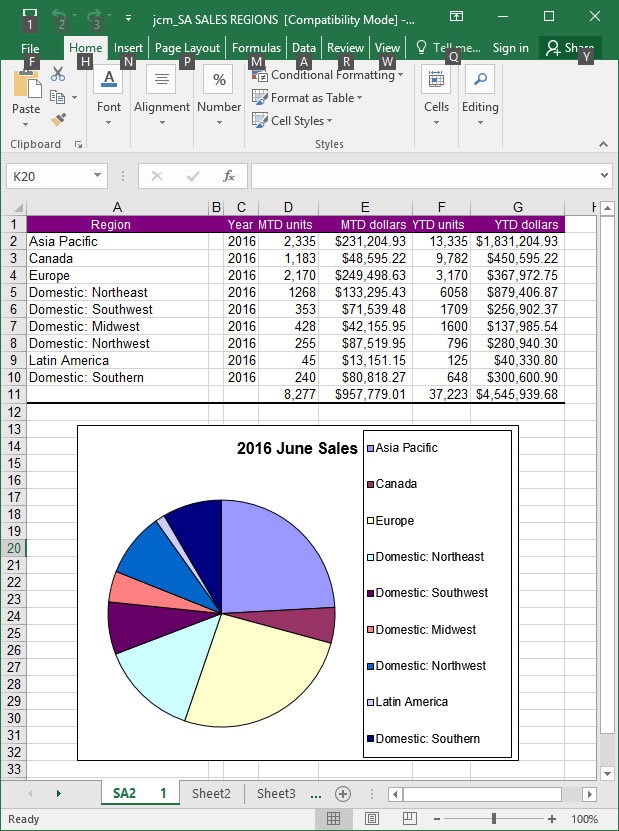The height and width of the screenshot is (831, 619).
Task: Switch to Page Break Preview icon
Action: [x=410, y=819]
